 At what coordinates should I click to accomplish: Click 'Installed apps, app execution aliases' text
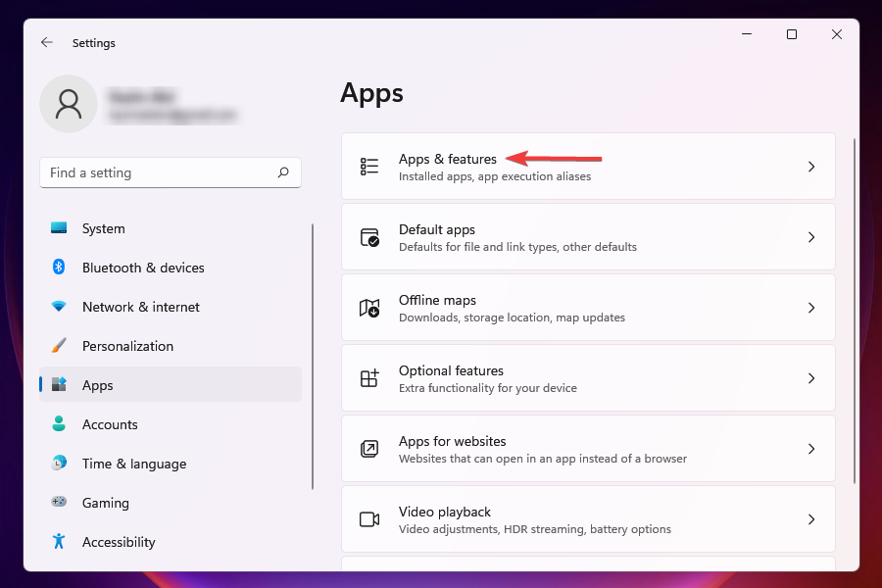495,176
